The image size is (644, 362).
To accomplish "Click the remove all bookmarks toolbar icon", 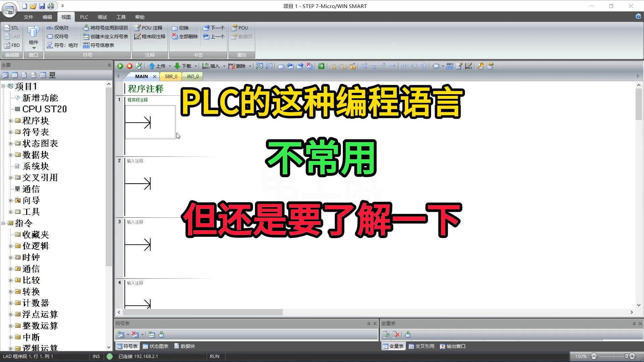I will click(309, 66).
